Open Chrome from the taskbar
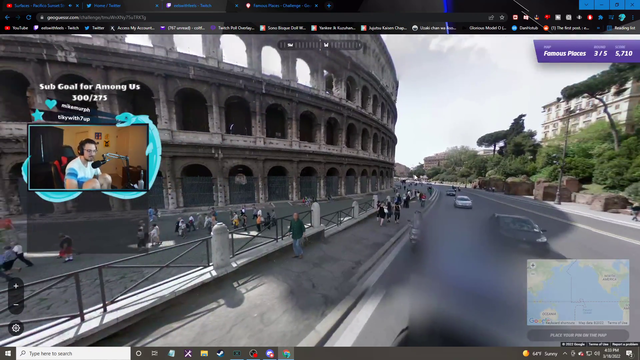640x360 pixels. [x=287, y=353]
